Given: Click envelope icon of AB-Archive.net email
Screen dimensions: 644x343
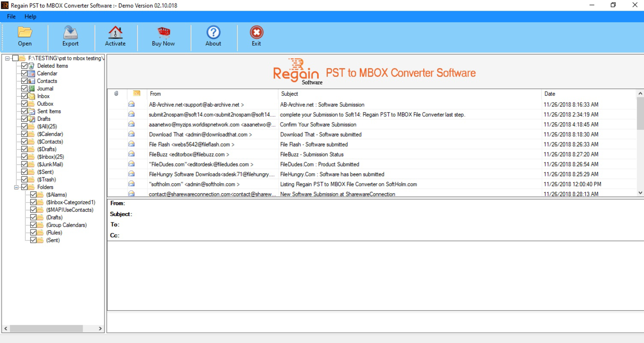Looking at the screenshot, I should [x=132, y=104].
